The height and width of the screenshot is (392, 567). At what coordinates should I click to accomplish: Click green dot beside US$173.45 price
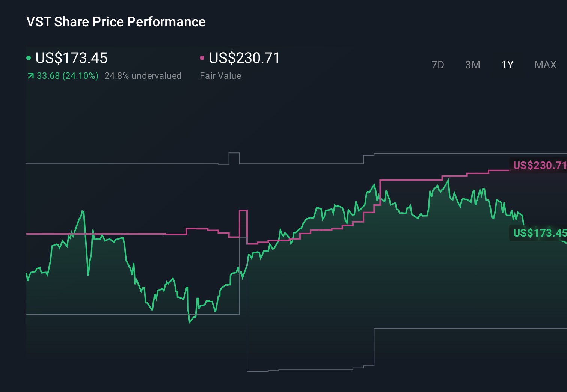(x=29, y=58)
